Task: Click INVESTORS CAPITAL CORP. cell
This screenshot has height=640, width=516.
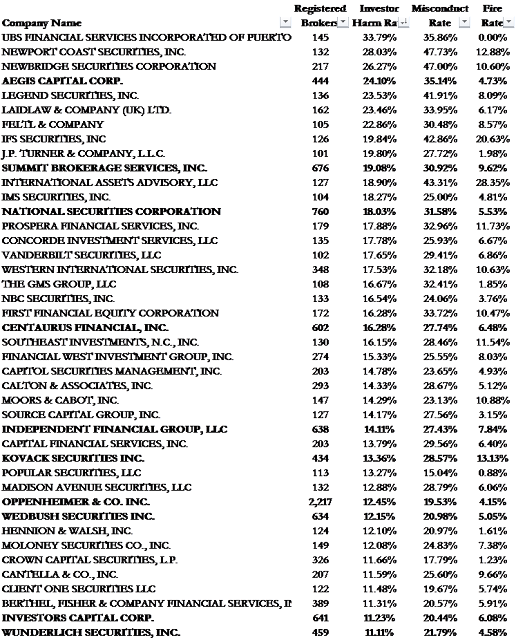Action: coord(78,618)
